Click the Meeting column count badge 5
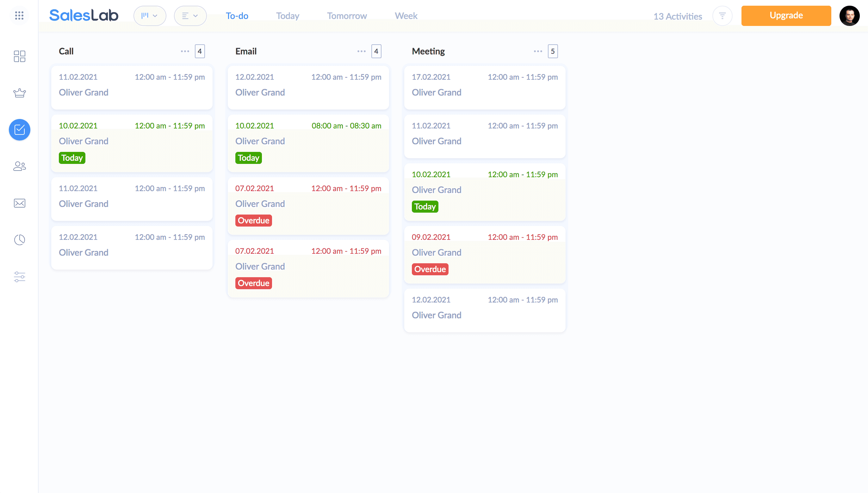This screenshot has height=493, width=868. point(553,52)
